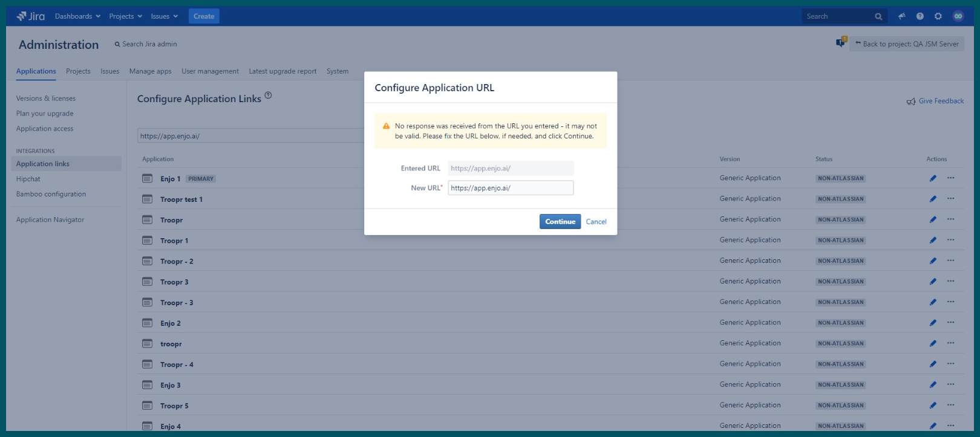The height and width of the screenshot is (437, 980).
Task: Click the warning triangle icon in the dialog
Action: 386,126
